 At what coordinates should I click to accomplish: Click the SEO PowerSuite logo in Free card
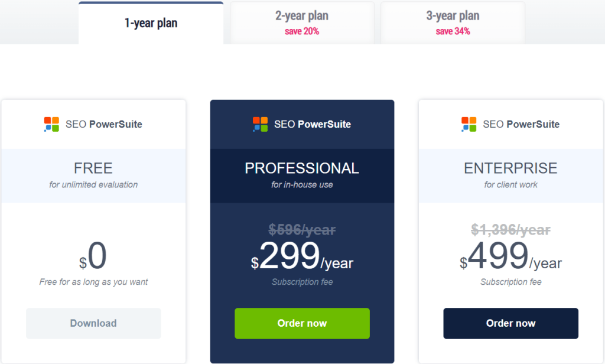tap(93, 124)
